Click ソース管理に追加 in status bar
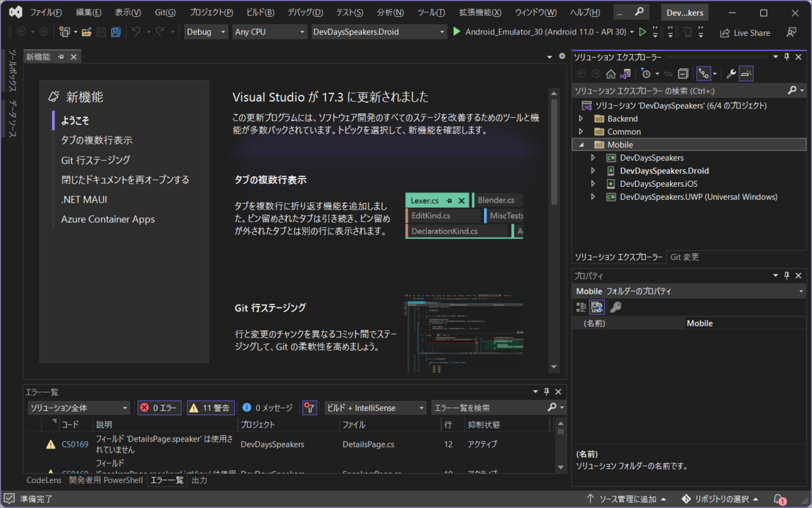Viewport: 812px width, 508px height. [627, 499]
